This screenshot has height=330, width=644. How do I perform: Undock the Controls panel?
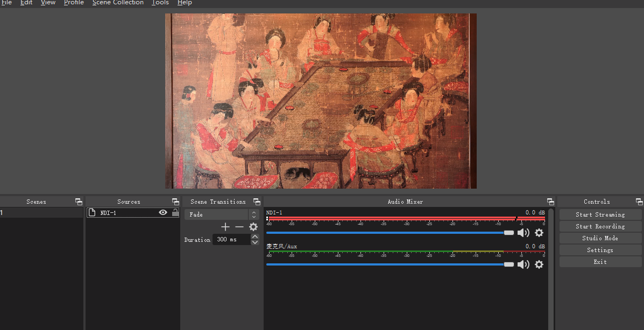[639, 202]
